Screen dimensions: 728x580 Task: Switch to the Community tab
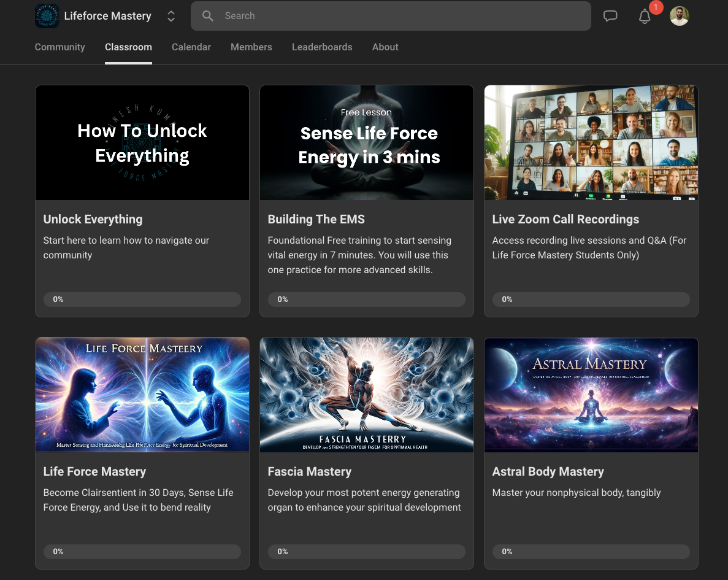tap(59, 47)
